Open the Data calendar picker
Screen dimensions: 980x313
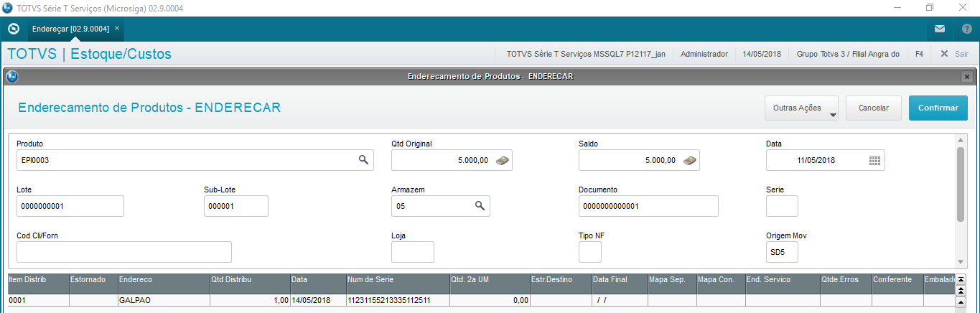(x=874, y=160)
